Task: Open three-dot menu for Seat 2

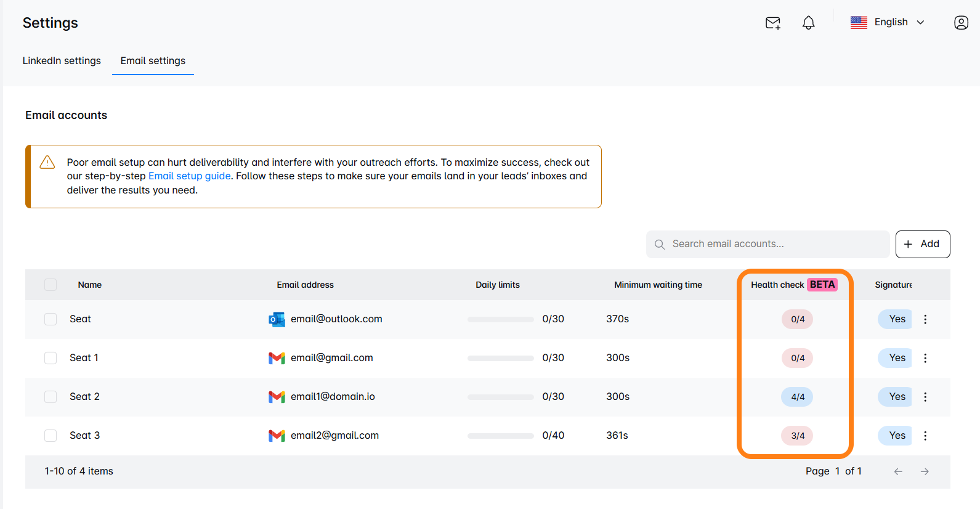Action: [925, 397]
